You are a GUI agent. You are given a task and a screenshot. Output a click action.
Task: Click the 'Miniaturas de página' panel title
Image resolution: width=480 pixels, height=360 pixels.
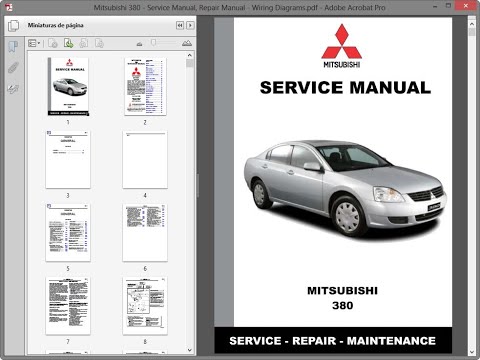[x=55, y=25]
